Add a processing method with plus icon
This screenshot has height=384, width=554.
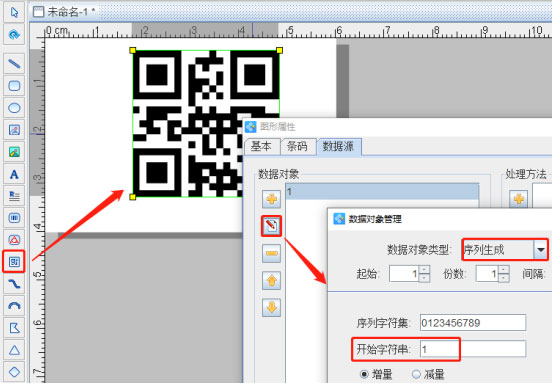pyautogui.click(x=518, y=199)
